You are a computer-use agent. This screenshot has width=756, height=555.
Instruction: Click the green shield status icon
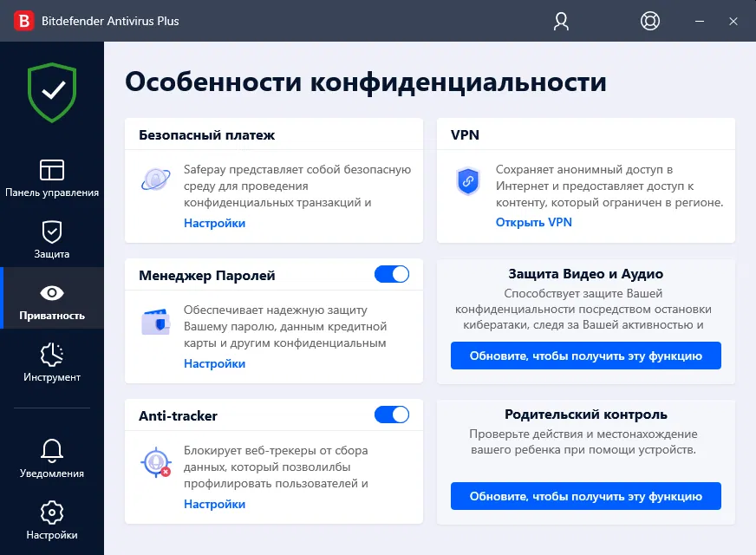[x=52, y=92]
